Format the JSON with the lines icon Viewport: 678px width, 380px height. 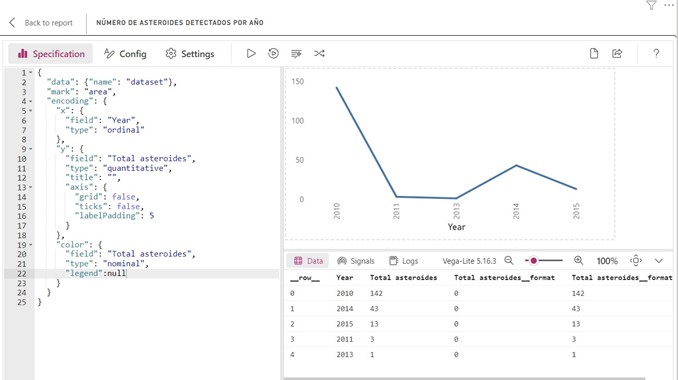pos(296,54)
